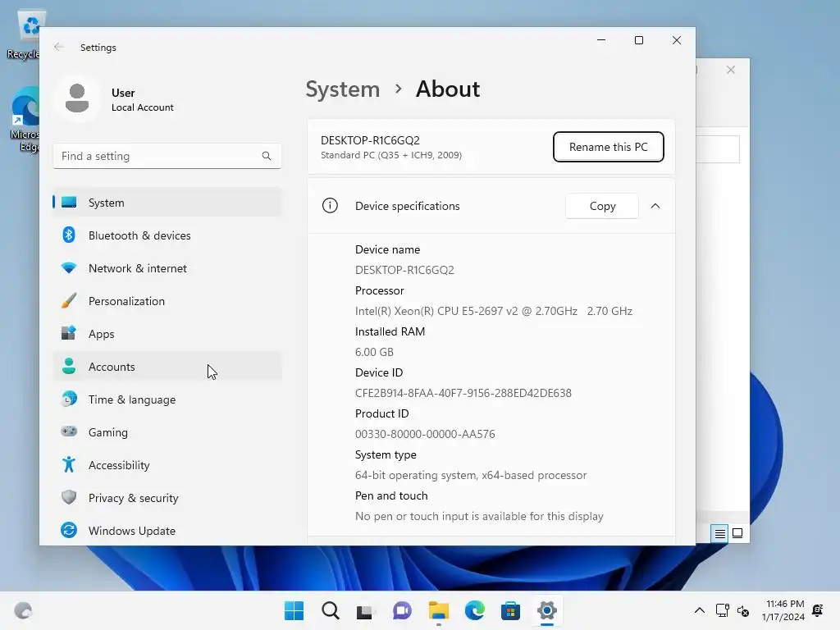Maximize the Settings window
This screenshot has height=630, width=840.
pyautogui.click(x=638, y=40)
